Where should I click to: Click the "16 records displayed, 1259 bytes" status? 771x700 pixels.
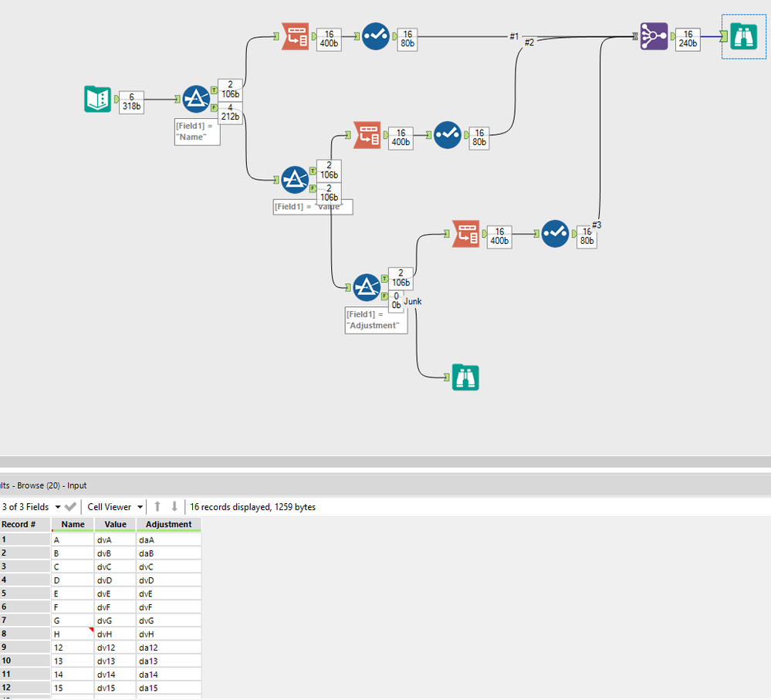pyautogui.click(x=252, y=506)
